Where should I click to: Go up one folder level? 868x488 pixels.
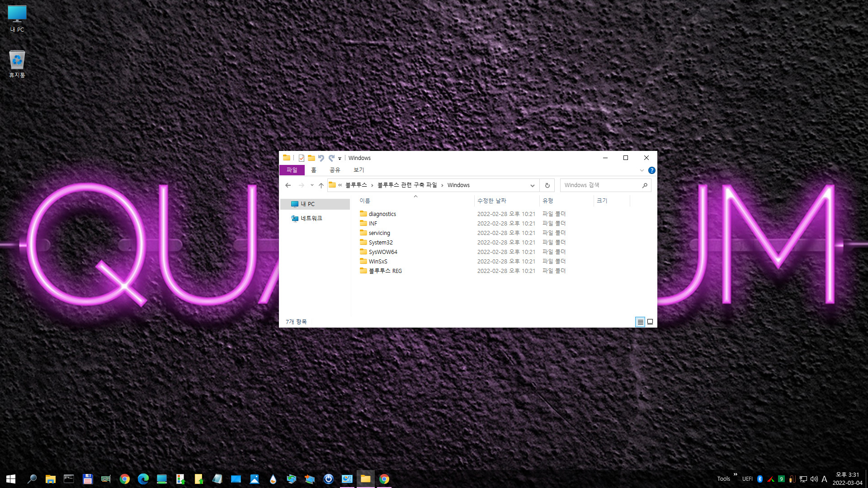click(321, 185)
